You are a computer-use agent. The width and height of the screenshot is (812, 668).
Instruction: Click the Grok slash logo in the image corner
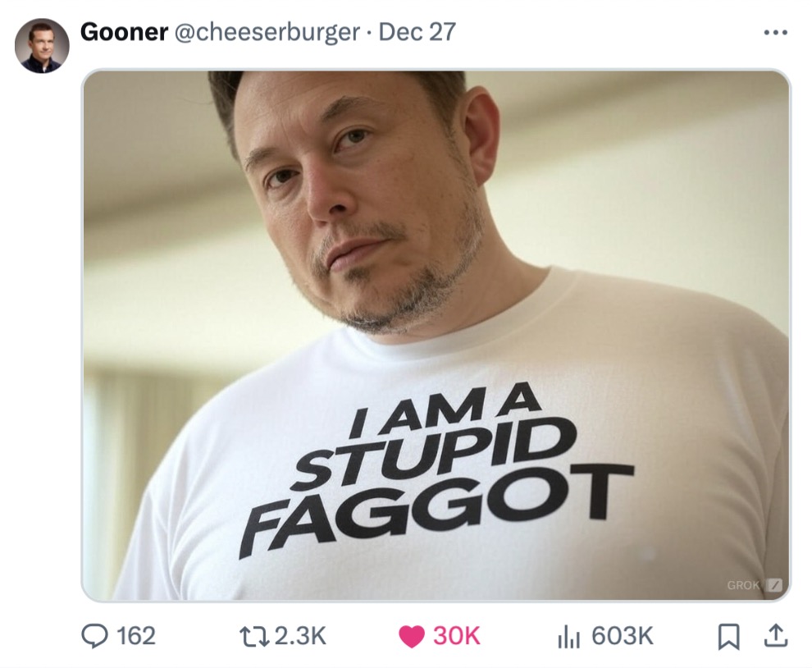tap(773, 585)
